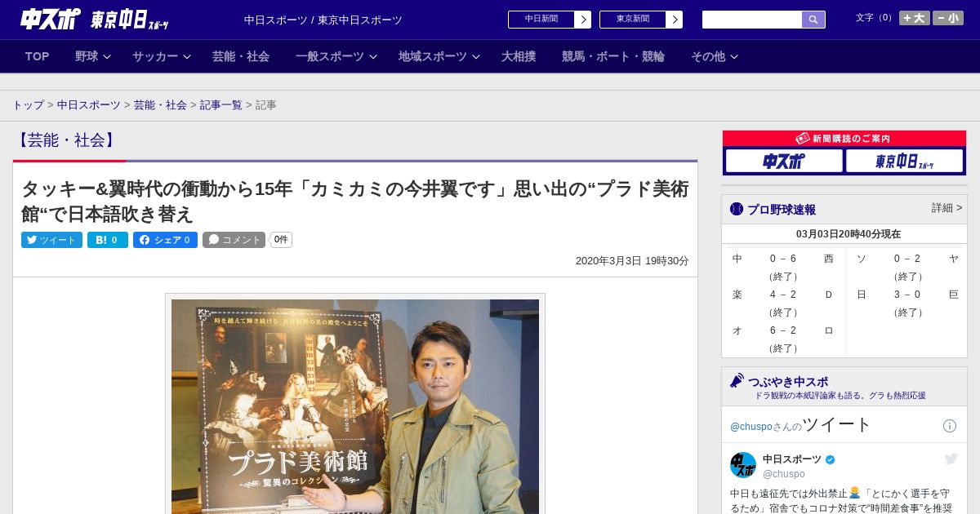Viewport: 980px width, 514px height.
Task: Click 芸能・社会 in the breadcrumb
Action: 161,105
